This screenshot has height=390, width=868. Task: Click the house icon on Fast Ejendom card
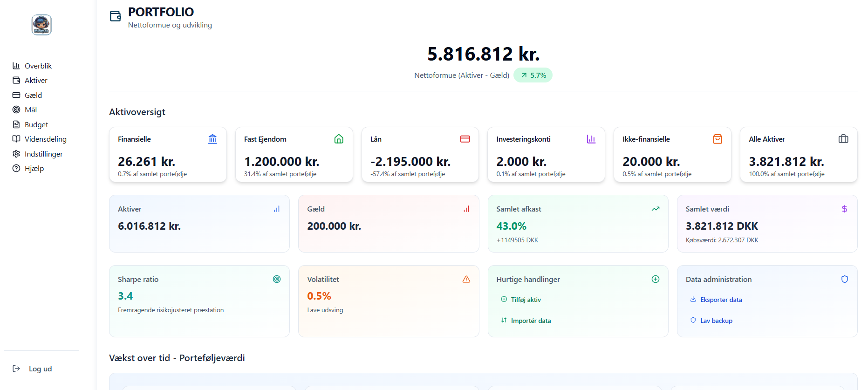click(339, 139)
